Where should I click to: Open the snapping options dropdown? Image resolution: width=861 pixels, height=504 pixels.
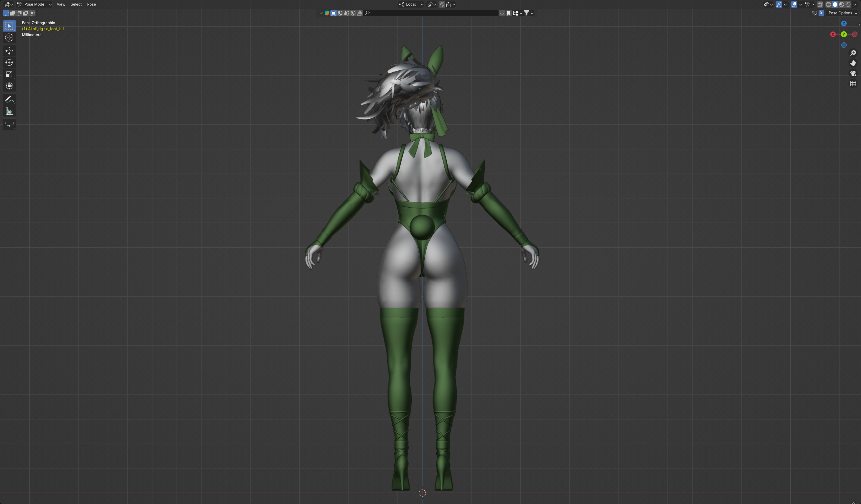(x=451, y=4)
